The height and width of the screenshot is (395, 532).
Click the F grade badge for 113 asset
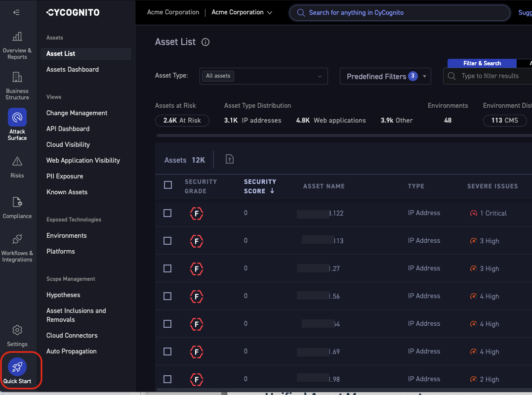(197, 241)
